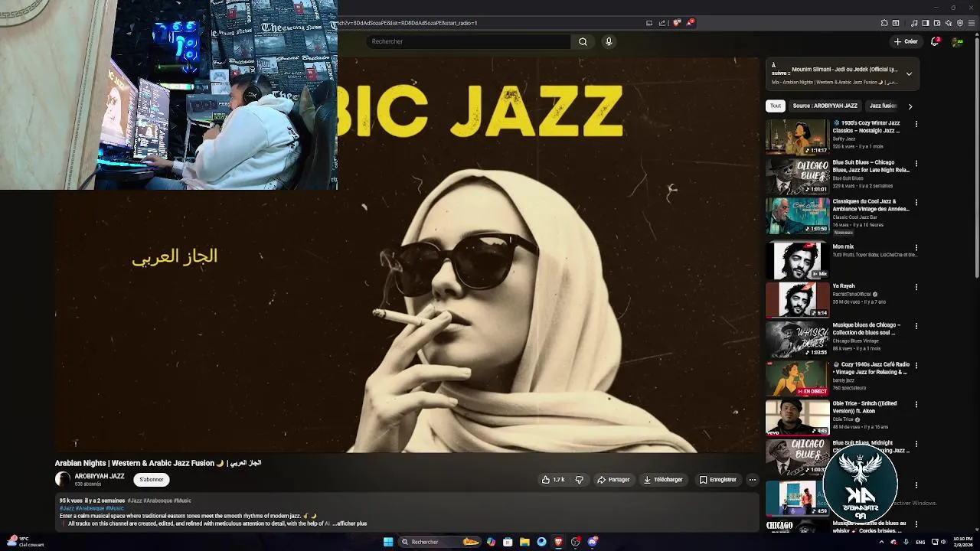The image size is (980, 551).
Task: Open Blue Suit Blues Chicago Blues thumbnail
Action: click(797, 176)
